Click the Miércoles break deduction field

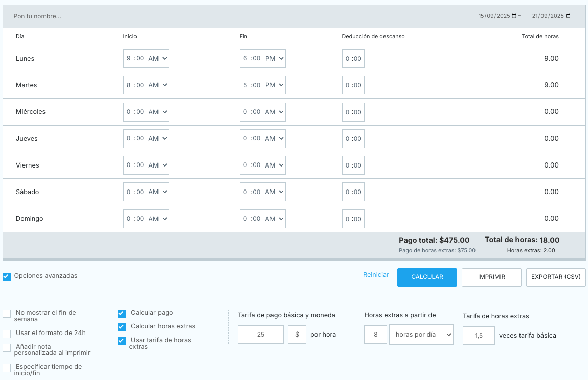[x=353, y=112]
